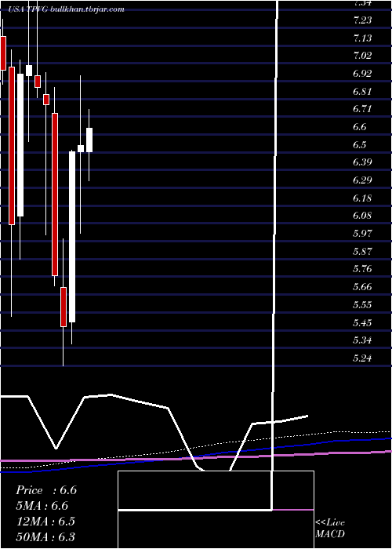
Task: Click the 6.39 price axis label
Action: pyautogui.click(x=362, y=163)
